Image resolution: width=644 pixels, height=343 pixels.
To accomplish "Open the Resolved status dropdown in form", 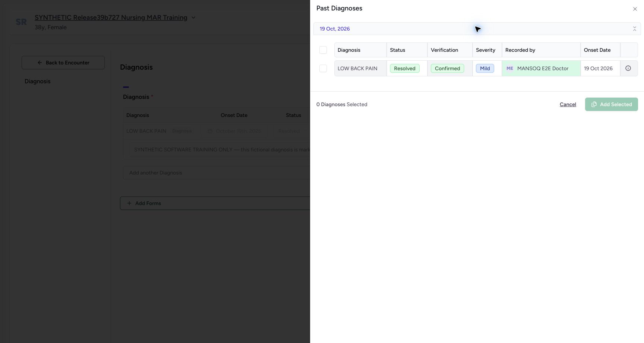I will pyautogui.click(x=292, y=131).
